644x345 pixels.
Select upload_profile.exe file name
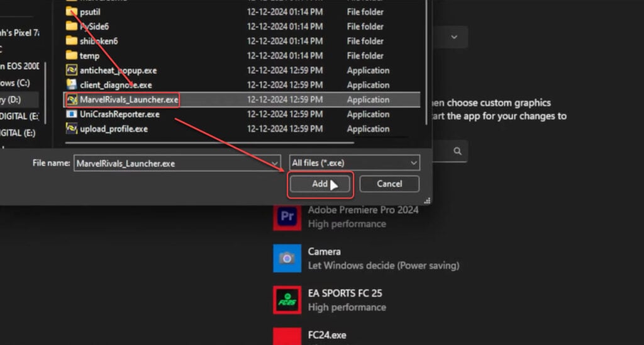pyautogui.click(x=114, y=129)
